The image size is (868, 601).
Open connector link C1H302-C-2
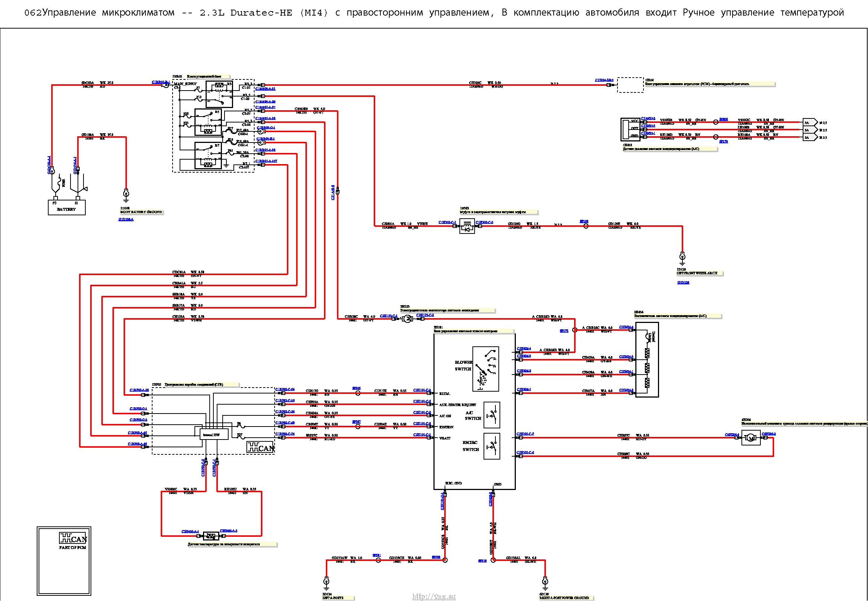pos(484,223)
